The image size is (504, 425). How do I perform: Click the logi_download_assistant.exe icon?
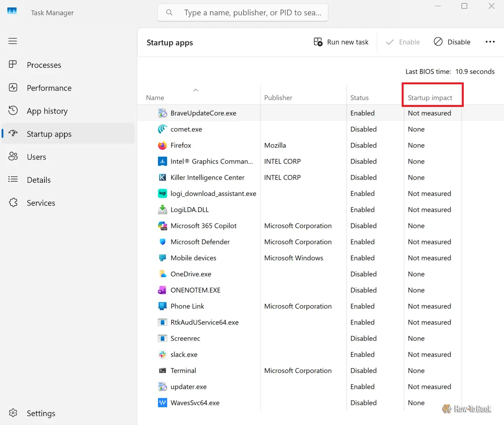coord(163,194)
